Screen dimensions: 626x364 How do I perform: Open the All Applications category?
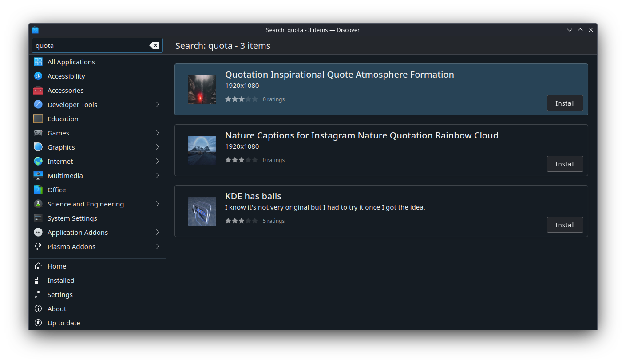(97, 62)
